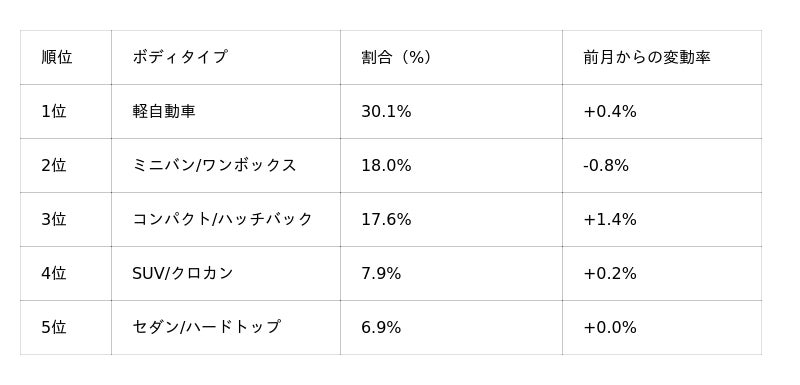Click the 30.1% percentage cell
Image resolution: width=800 pixels, height=385 pixels.
[x=452, y=111]
